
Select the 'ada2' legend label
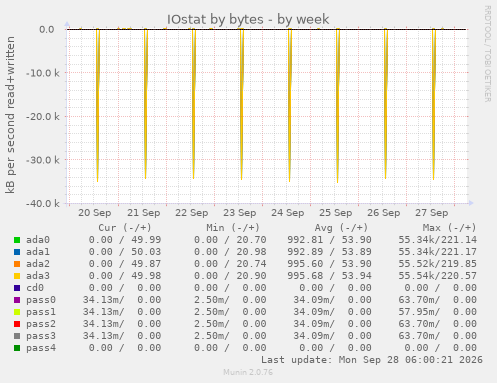38,264
